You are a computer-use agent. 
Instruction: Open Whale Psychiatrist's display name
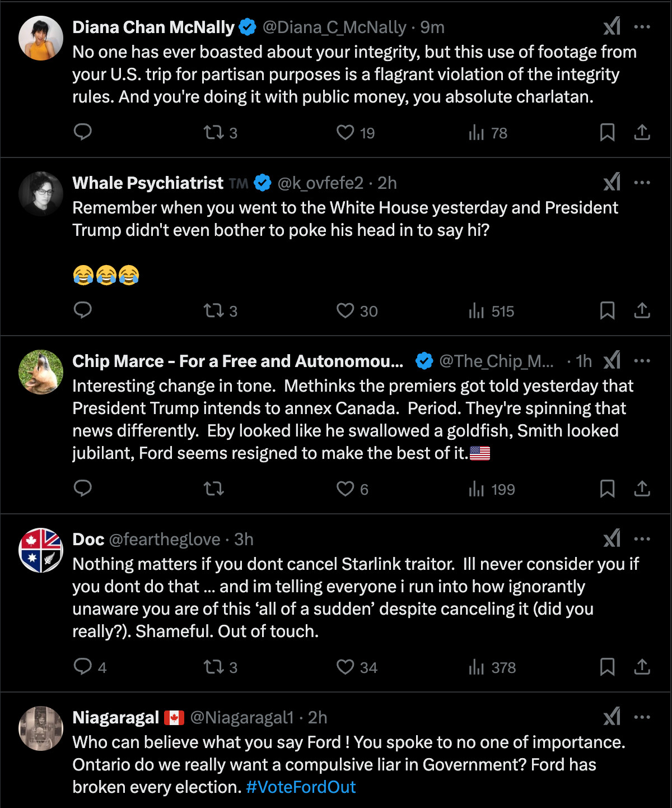(148, 183)
